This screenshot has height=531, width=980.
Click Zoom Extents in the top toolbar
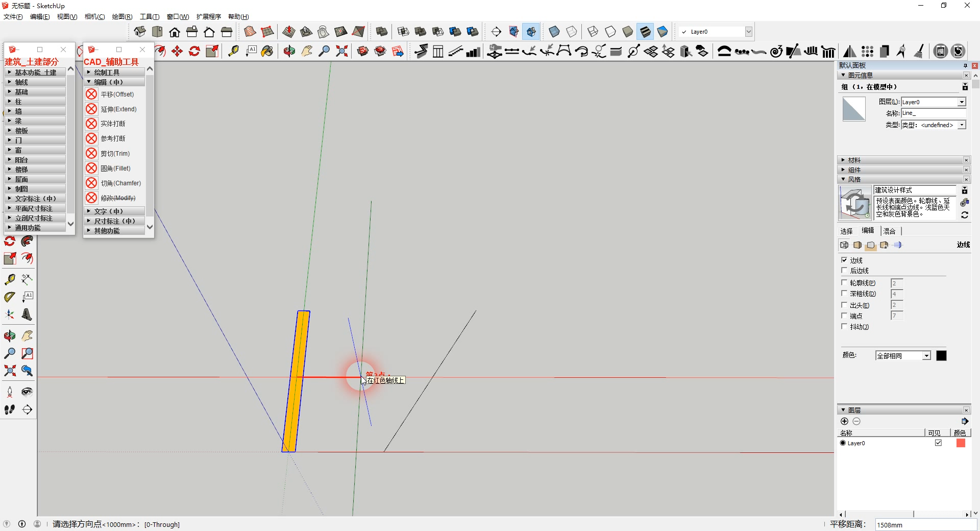[x=341, y=51]
